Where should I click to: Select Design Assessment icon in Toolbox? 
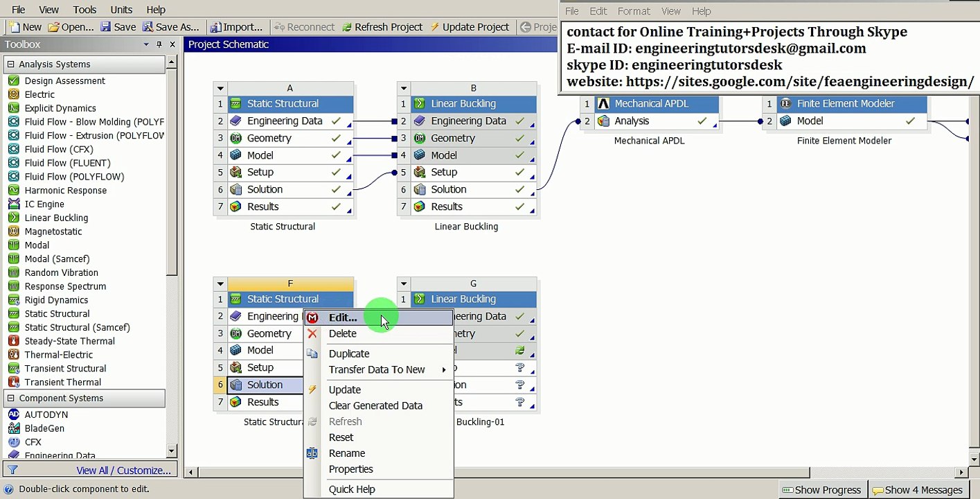[13, 80]
